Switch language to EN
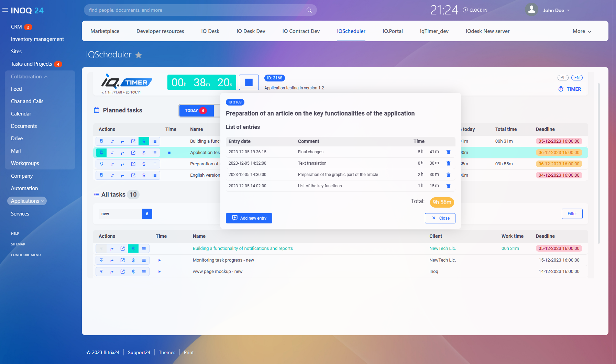The image size is (616, 364). coord(577,78)
